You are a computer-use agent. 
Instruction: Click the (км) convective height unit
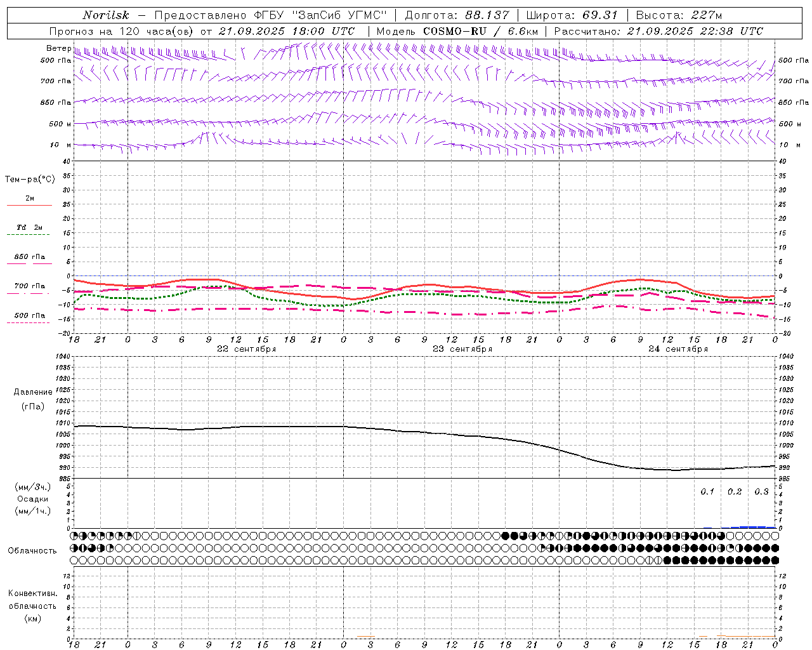(33, 618)
